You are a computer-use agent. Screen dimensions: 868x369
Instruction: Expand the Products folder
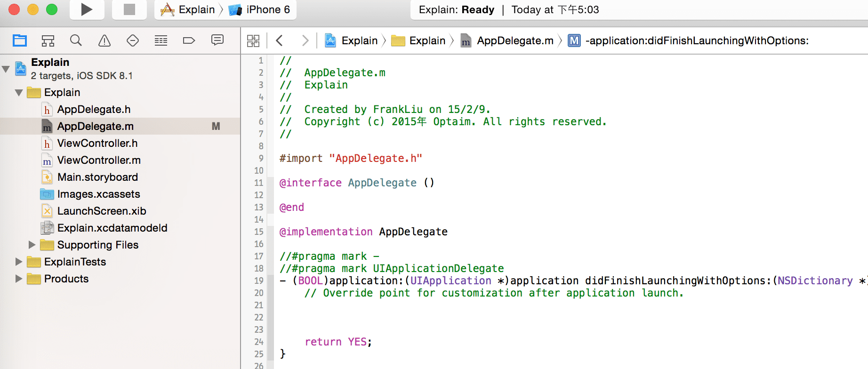click(19, 279)
